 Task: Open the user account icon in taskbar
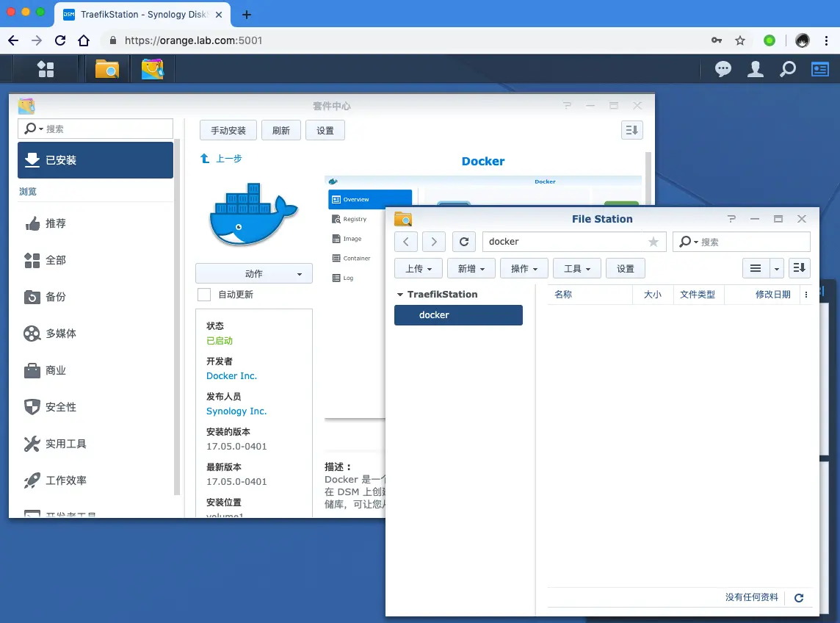(x=756, y=68)
